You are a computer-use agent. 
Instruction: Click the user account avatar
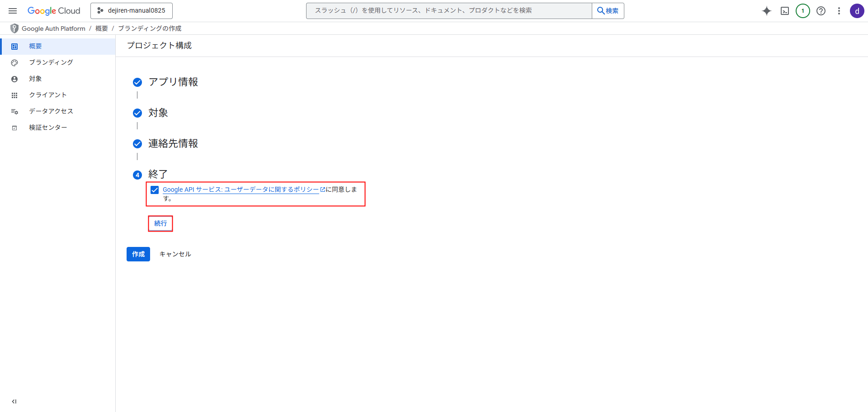pyautogui.click(x=857, y=11)
